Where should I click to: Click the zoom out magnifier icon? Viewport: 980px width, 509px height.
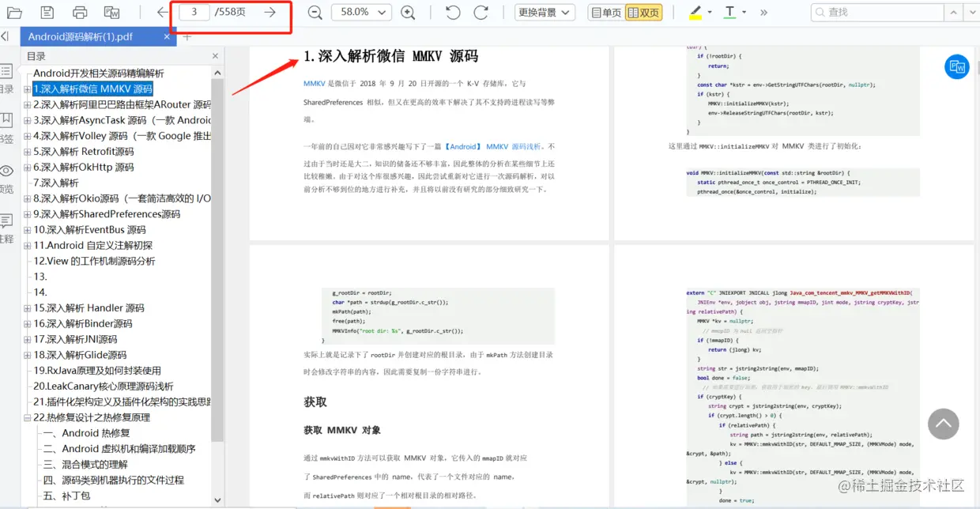click(315, 13)
